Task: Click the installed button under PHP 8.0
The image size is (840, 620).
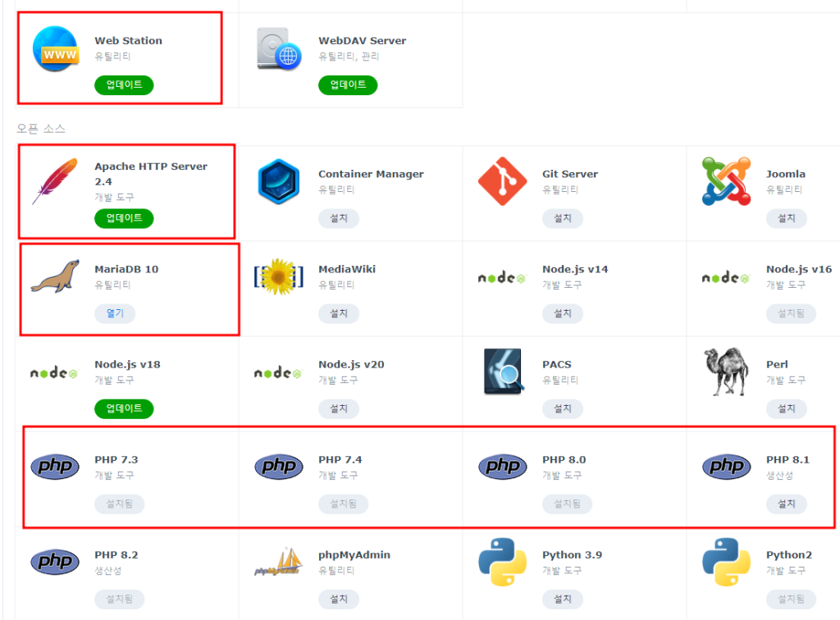Action: point(568,504)
